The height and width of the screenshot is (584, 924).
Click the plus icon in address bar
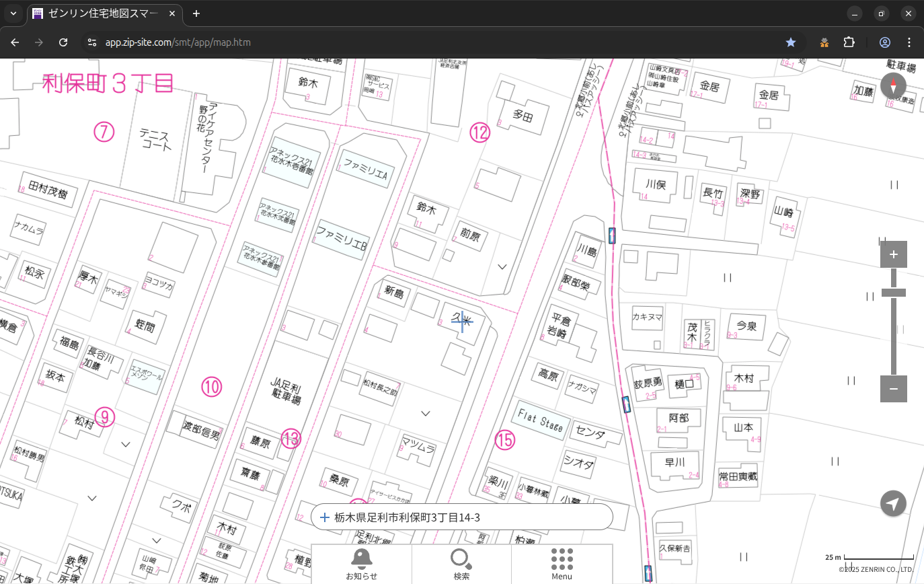325,517
